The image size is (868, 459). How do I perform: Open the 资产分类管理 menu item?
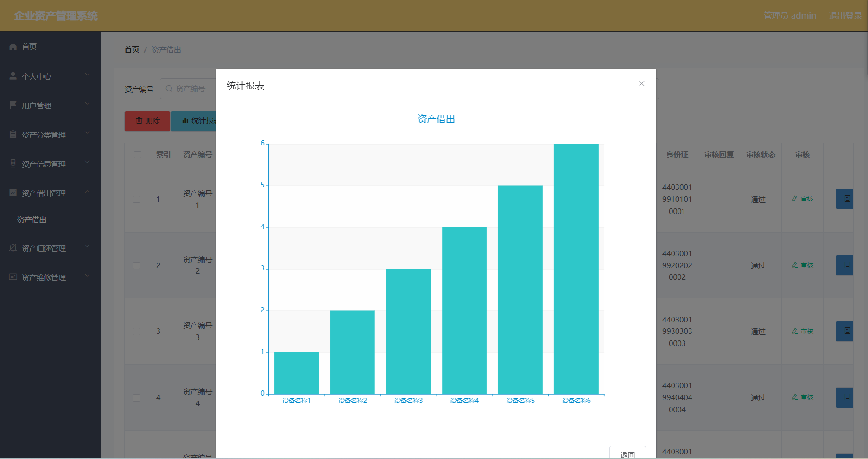[x=50, y=134]
